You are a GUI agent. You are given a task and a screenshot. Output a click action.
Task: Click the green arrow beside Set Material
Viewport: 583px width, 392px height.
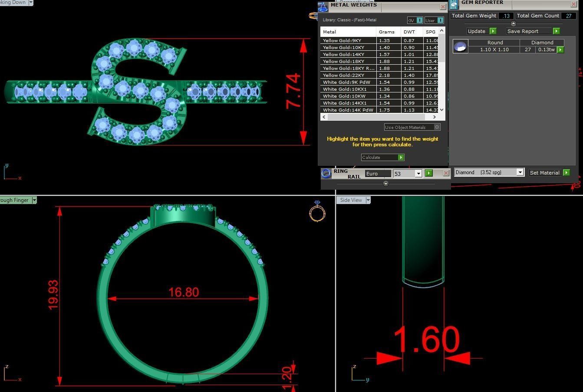click(566, 172)
